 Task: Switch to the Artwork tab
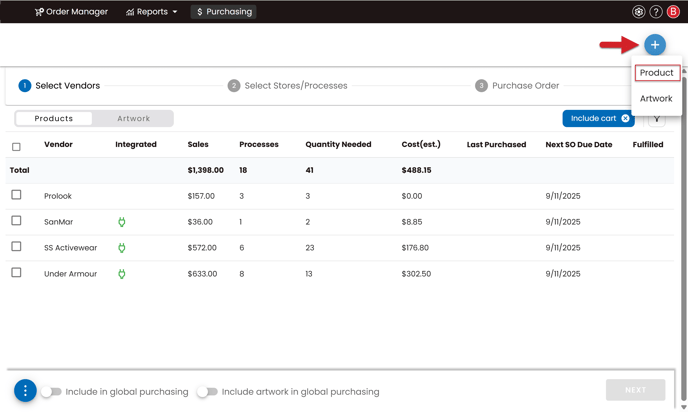tap(133, 119)
